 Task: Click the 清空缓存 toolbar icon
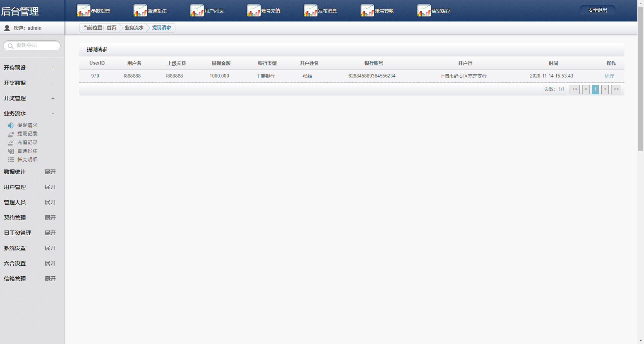[x=424, y=11]
